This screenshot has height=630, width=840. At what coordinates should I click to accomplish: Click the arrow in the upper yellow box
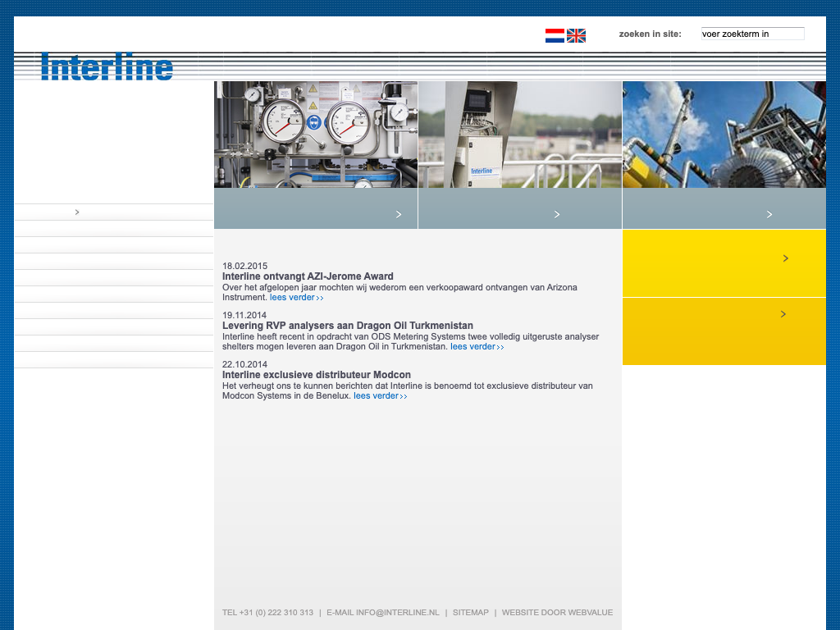[785, 258]
